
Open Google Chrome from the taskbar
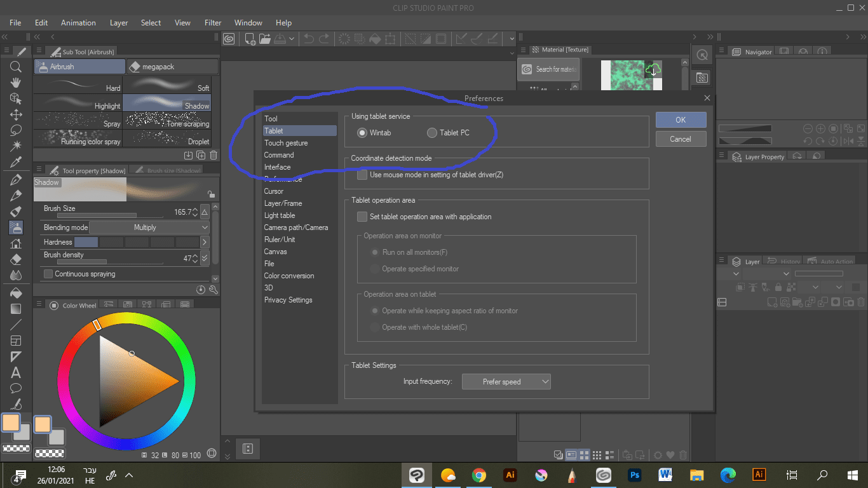pos(479,475)
